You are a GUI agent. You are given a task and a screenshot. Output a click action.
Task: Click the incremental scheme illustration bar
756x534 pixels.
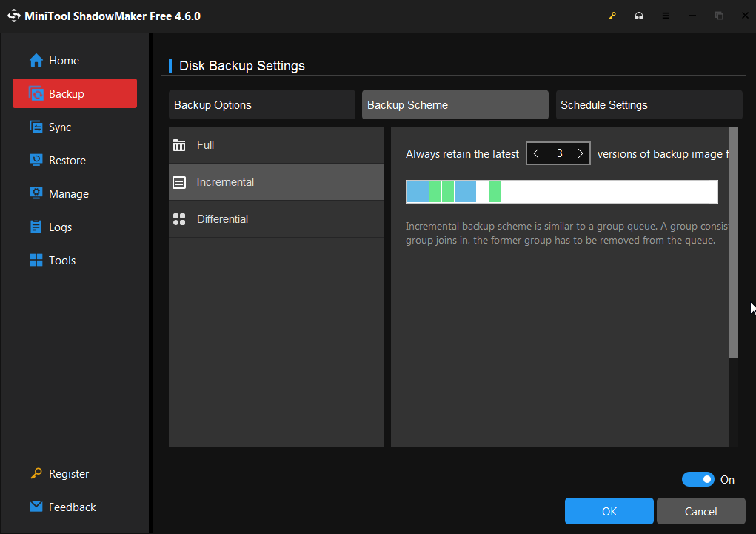pos(562,192)
